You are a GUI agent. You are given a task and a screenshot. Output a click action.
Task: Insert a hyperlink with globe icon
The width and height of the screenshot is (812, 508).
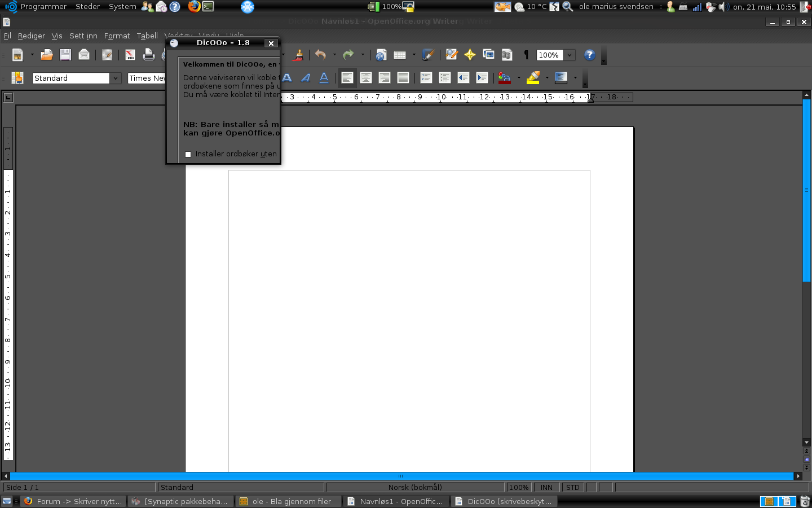381,55
